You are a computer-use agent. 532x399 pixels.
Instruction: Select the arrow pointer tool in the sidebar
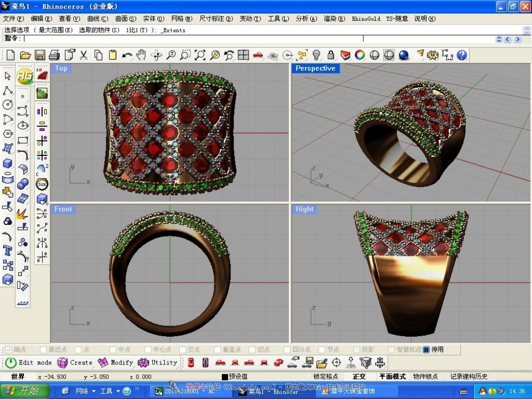point(7,76)
